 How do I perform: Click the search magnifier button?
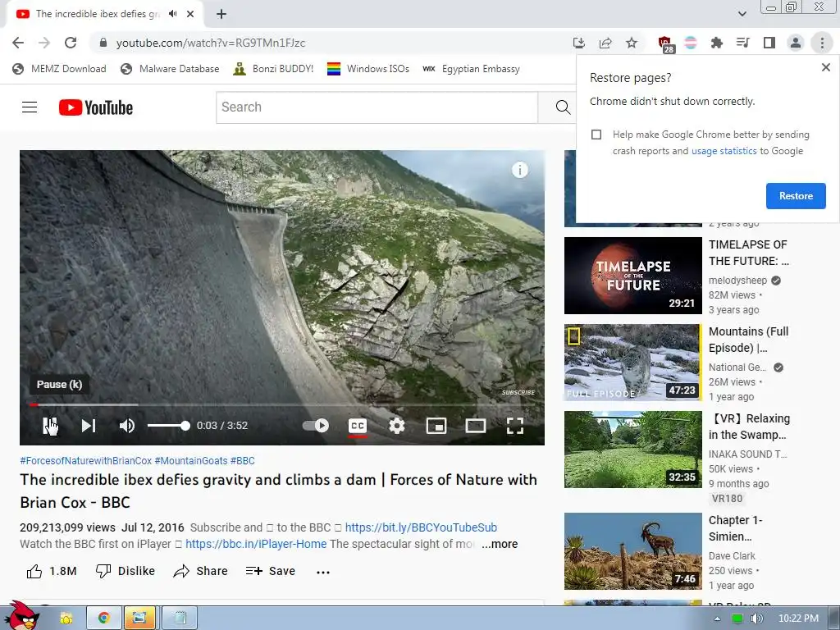563,107
